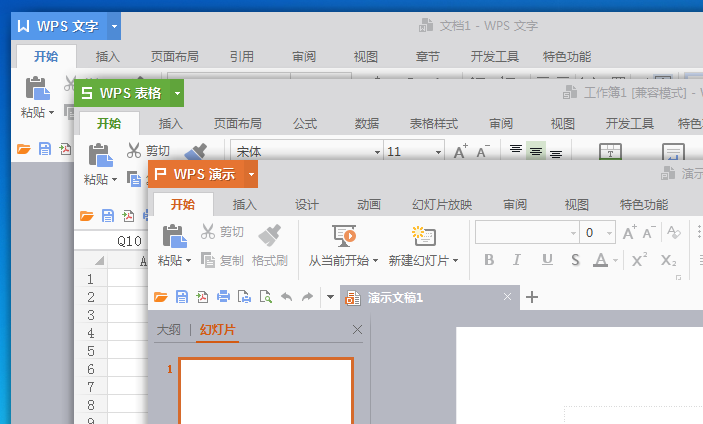Screen dimensions: 703x424
Task: Undo arrow in WPS 演示 quick toolbar
Action: point(286,297)
